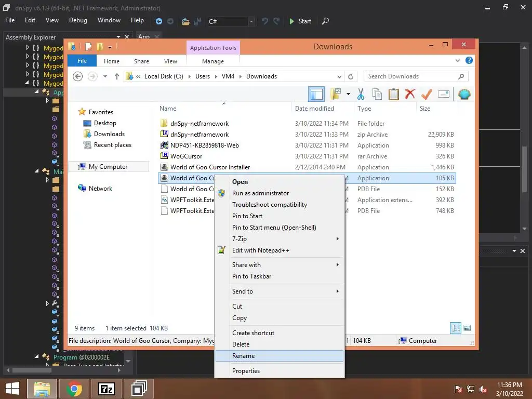The width and height of the screenshot is (532, 399).
Task: Click the folder options toolbar icon
Action: point(336,94)
